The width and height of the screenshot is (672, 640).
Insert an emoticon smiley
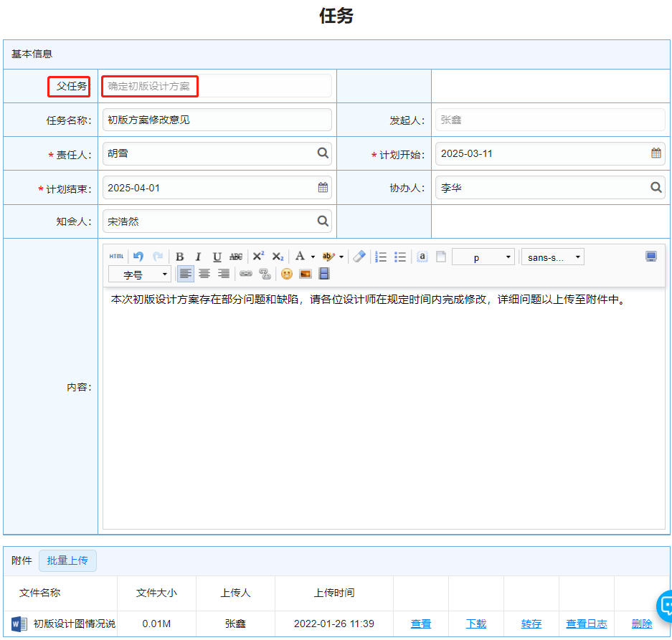pos(286,274)
